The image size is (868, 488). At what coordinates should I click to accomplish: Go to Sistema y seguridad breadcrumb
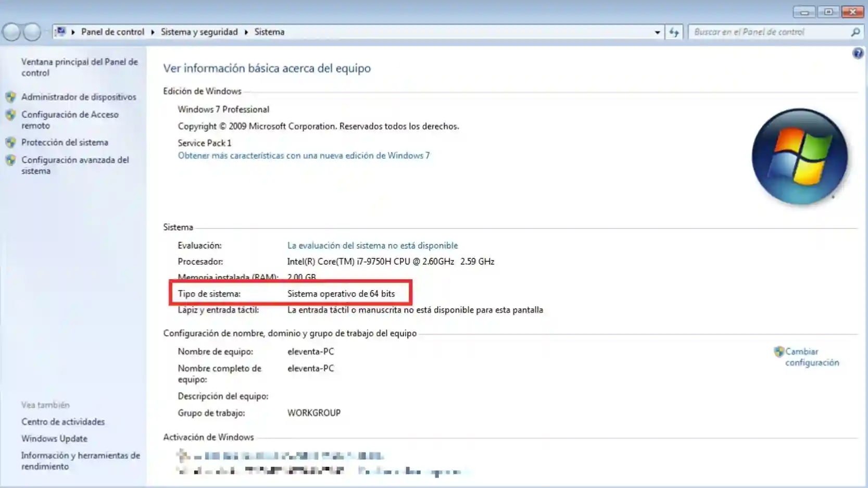point(199,32)
